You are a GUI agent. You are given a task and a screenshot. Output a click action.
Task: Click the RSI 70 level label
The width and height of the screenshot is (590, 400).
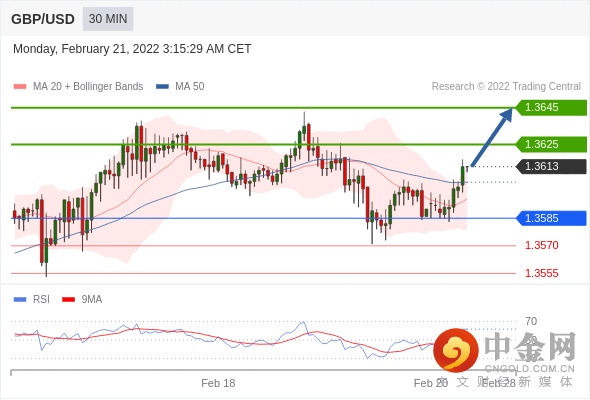pyautogui.click(x=531, y=321)
